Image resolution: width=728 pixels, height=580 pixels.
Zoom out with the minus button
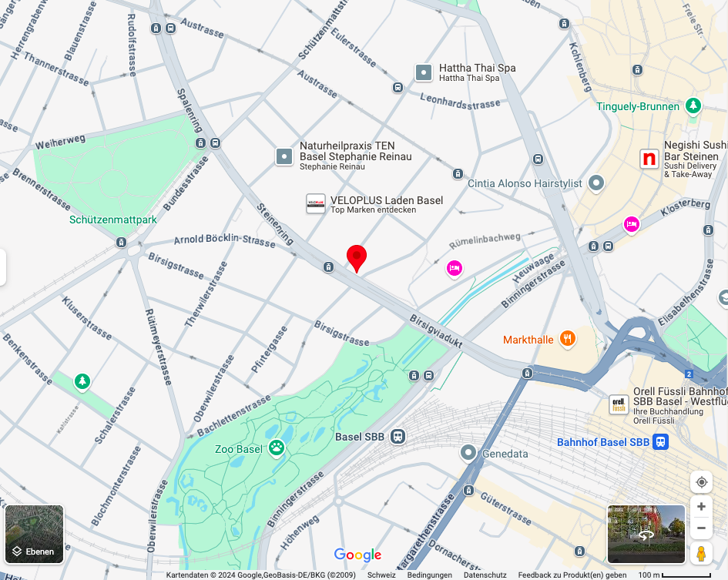(x=701, y=528)
